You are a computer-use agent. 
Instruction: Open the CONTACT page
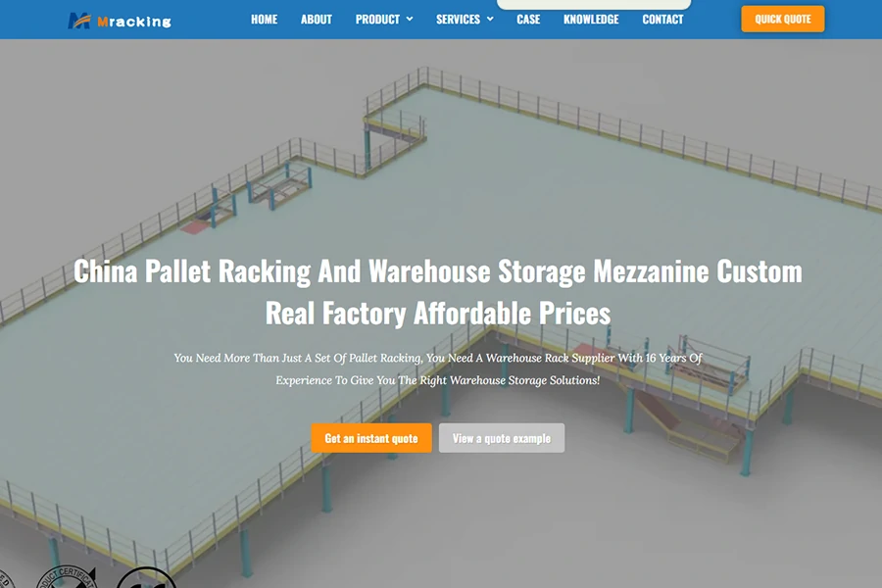click(x=662, y=20)
